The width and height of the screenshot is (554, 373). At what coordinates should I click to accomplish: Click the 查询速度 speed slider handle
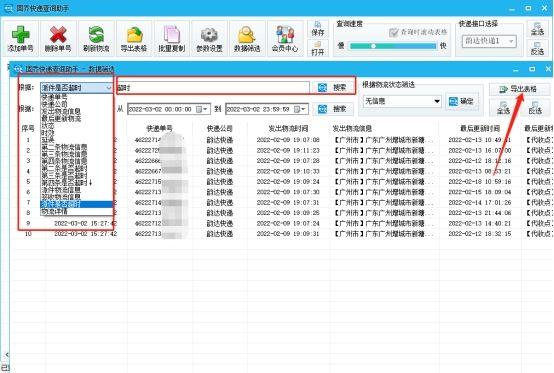[x=373, y=46]
